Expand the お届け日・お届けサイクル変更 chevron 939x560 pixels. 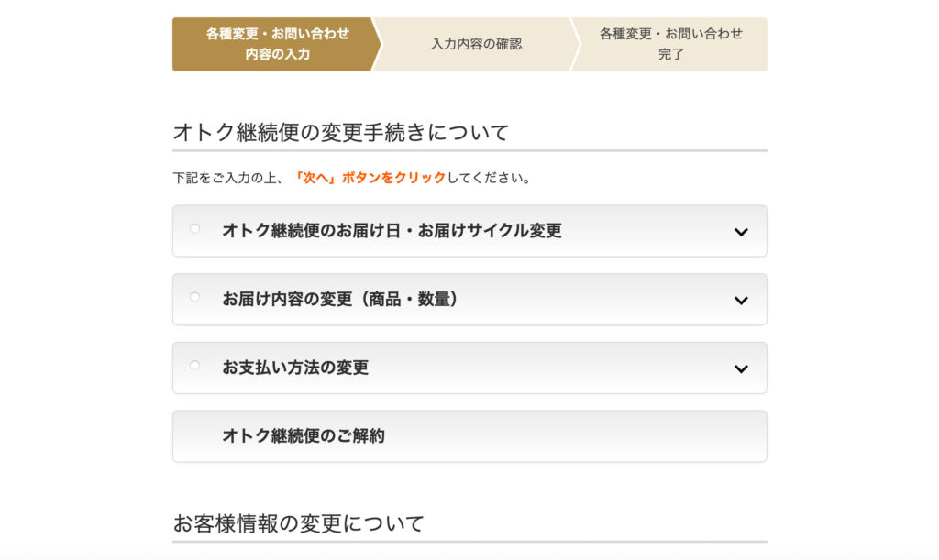tap(741, 232)
